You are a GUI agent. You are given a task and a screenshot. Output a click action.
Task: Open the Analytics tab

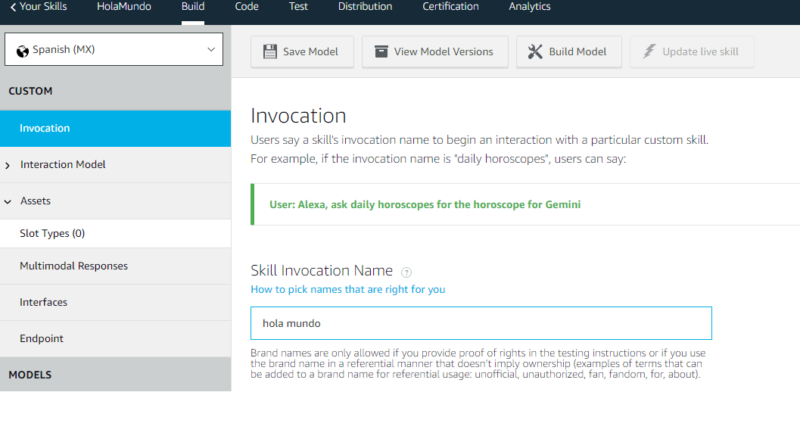point(529,7)
